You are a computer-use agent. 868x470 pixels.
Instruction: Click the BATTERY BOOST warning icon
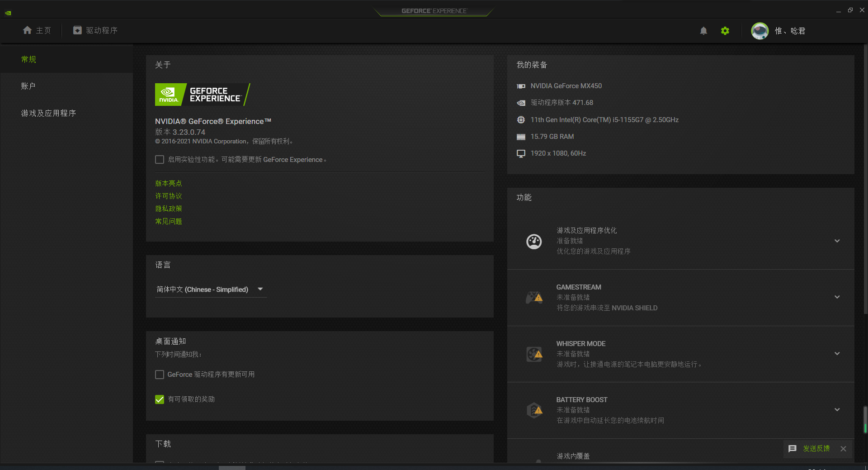(534, 410)
